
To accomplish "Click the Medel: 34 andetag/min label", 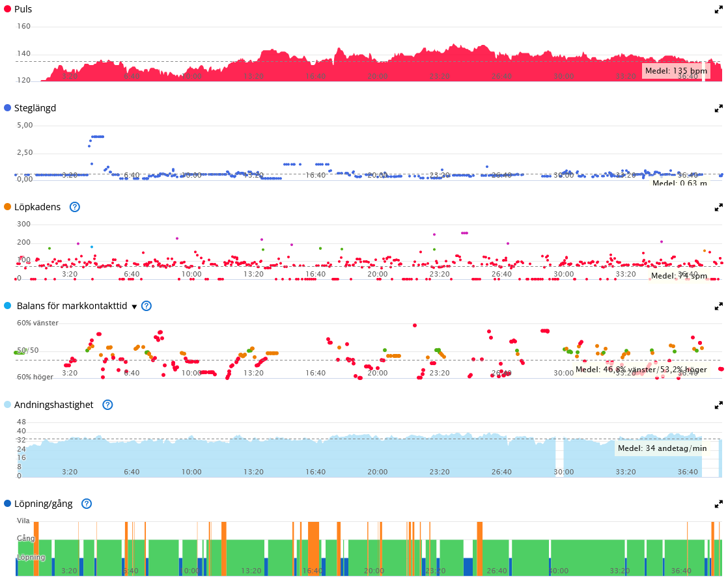I will 662,448.
